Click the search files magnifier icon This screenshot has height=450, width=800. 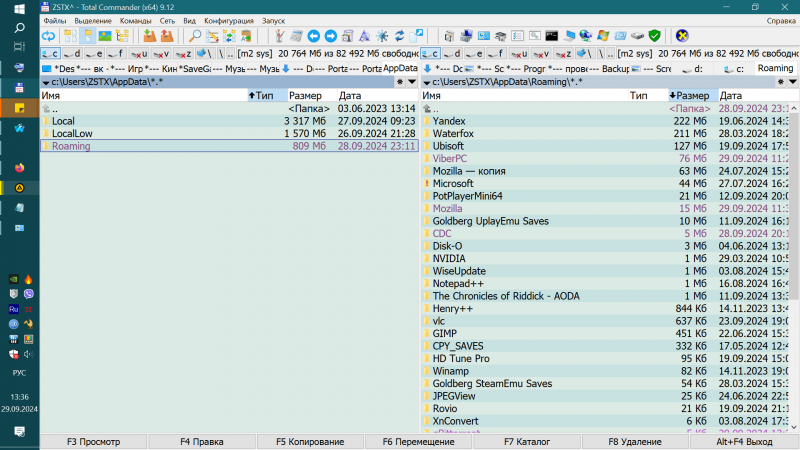click(196, 36)
